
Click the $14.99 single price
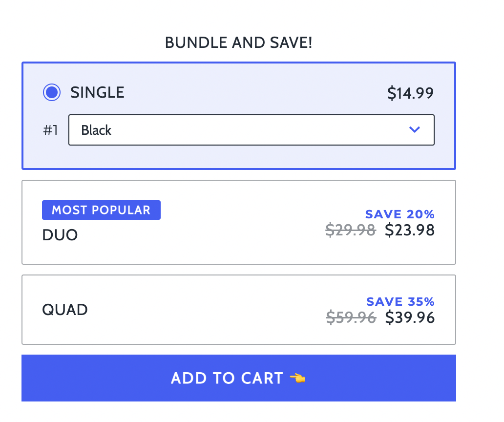coord(410,93)
